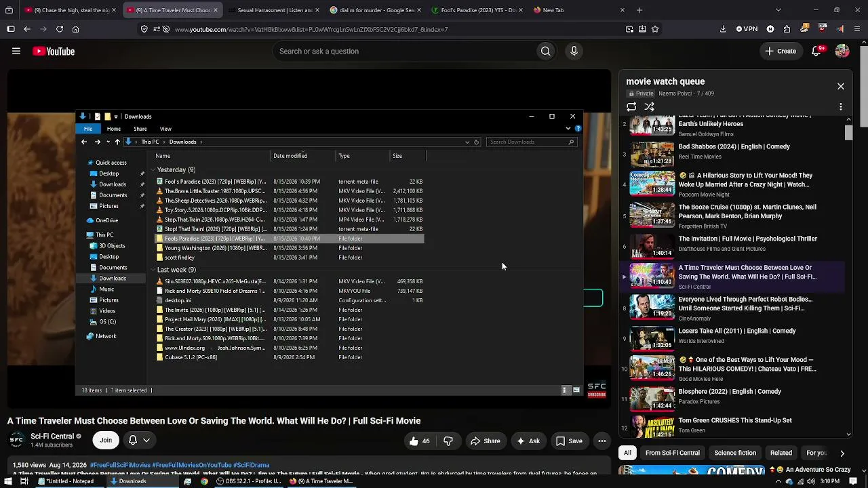Select Cubase 5.1.2 folder
Viewport: 868px width, 488px height.
click(x=191, y=357)
